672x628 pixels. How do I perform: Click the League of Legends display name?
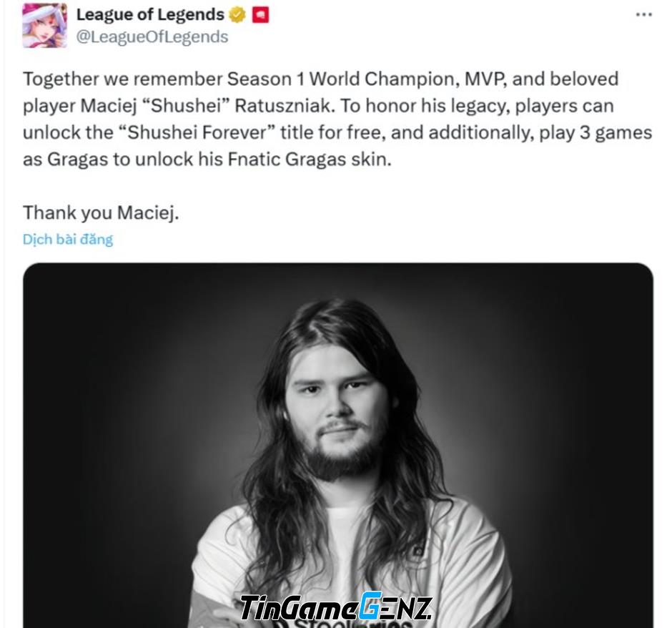click(x=150, y=14)
